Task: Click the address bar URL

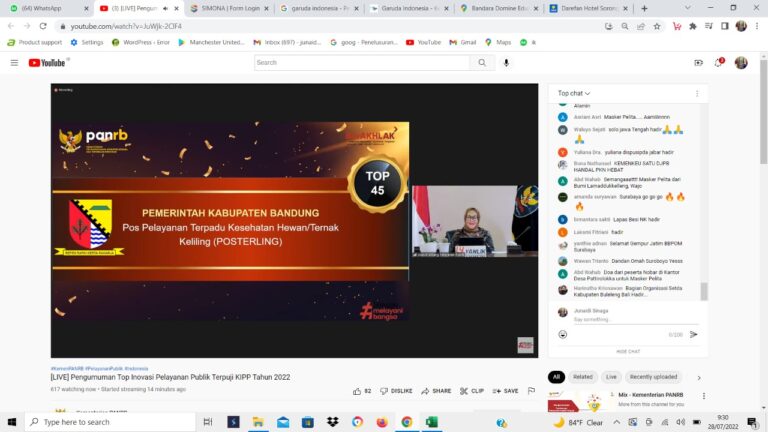Action: coord(126,26)
